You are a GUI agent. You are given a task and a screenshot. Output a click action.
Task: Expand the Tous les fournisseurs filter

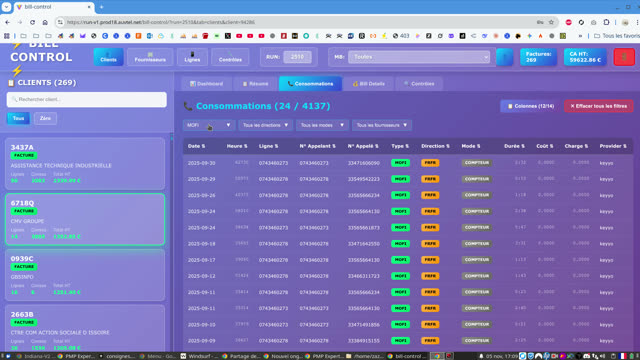pos(382,125)
